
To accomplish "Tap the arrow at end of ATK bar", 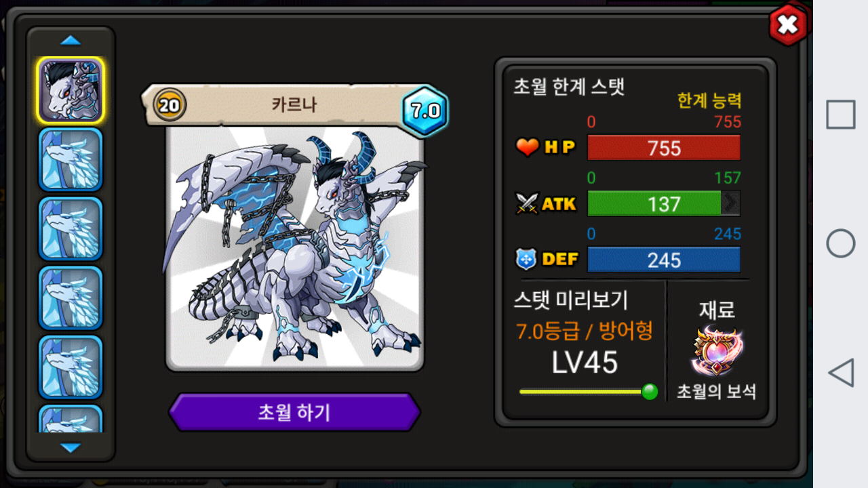I will (731, 203).
